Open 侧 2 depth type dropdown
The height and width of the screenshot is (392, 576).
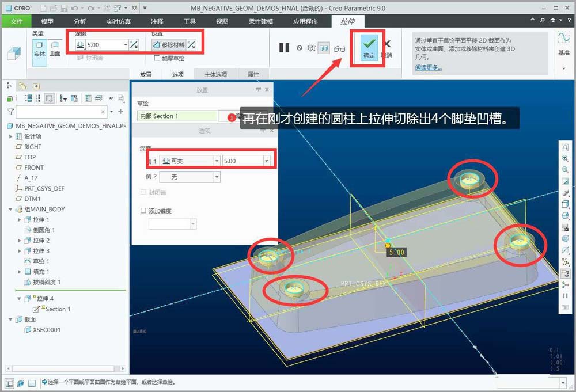tap(217, 177)
